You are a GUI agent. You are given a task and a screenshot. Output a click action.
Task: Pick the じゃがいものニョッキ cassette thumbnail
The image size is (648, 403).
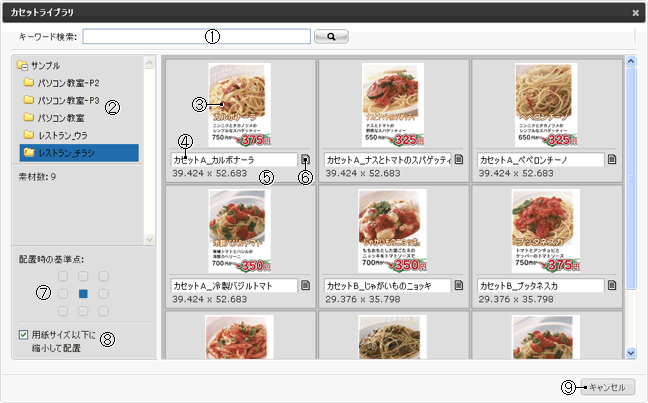coord(393,231)
